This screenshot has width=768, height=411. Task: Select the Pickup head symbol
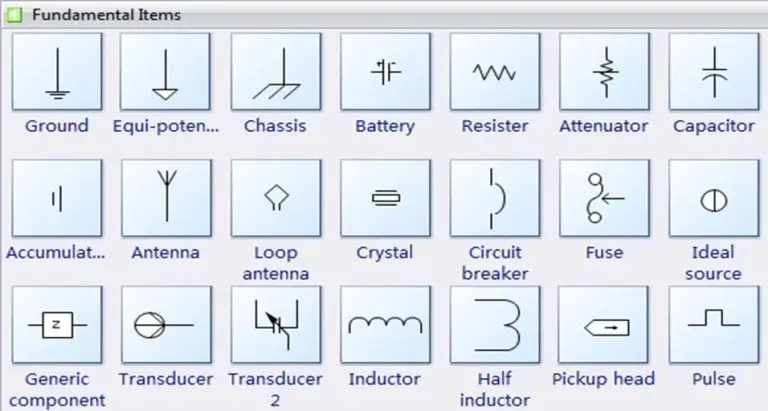[x=603, y=325]
